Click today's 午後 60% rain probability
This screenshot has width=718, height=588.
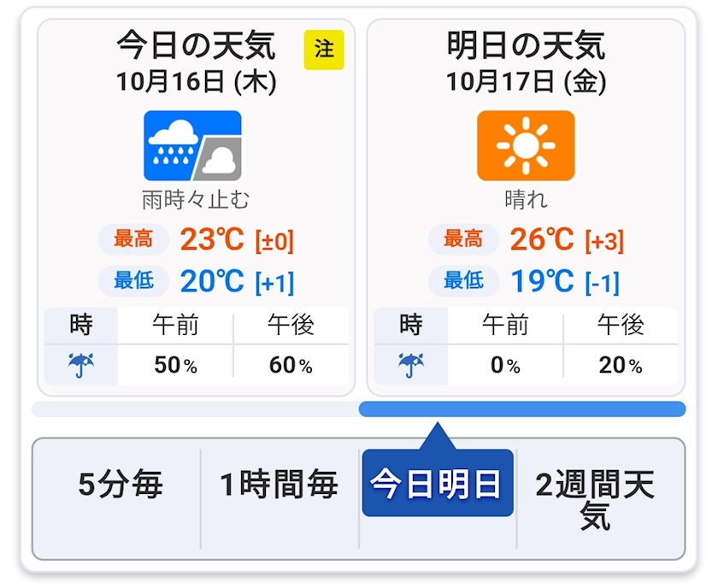(x=291, y=366)
